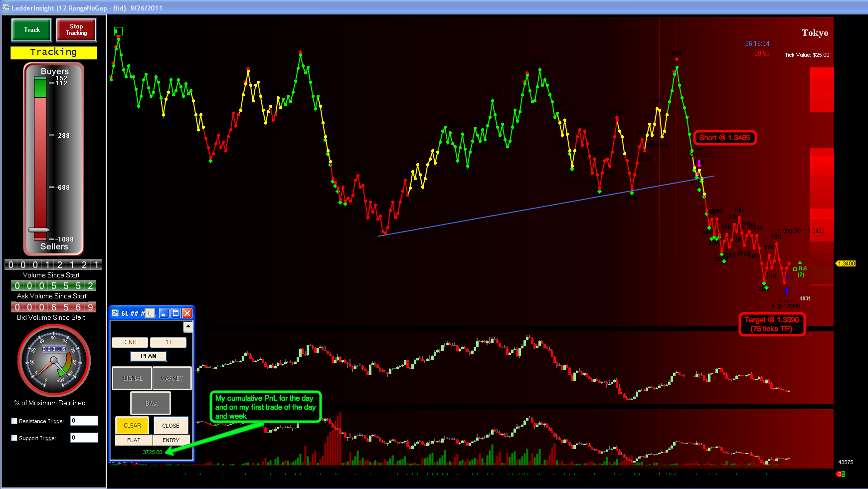Click the yellow CLEAR button
The width and height of the screenshot is (868, 489).
132,426
